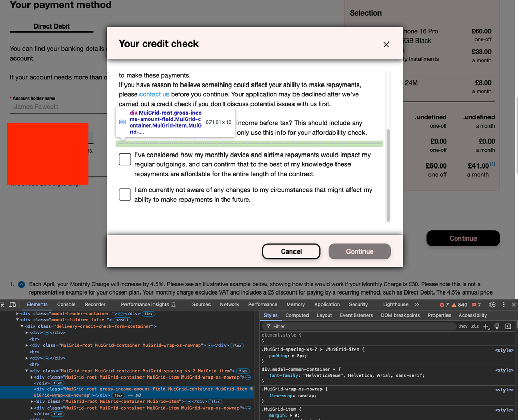
Task: Open the Computed styles tab
Action: [x=297, y=315]
